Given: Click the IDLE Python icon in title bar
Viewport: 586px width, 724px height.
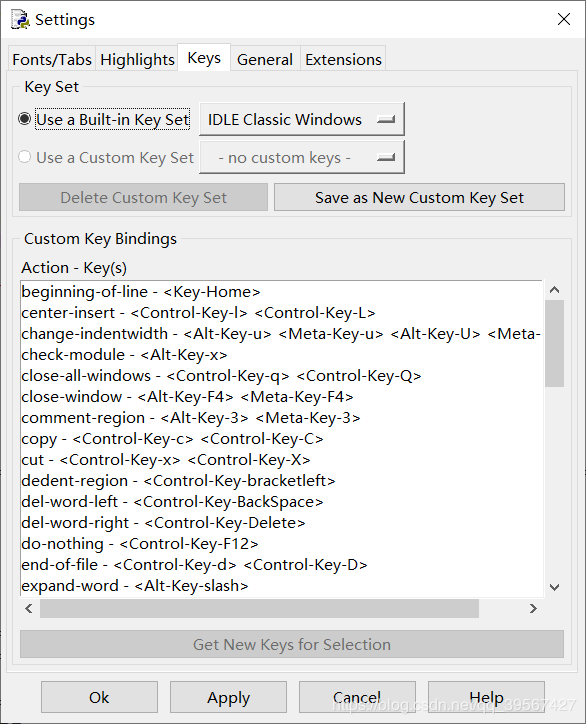Looking at the screenshot, I should (x=20, y=20).
